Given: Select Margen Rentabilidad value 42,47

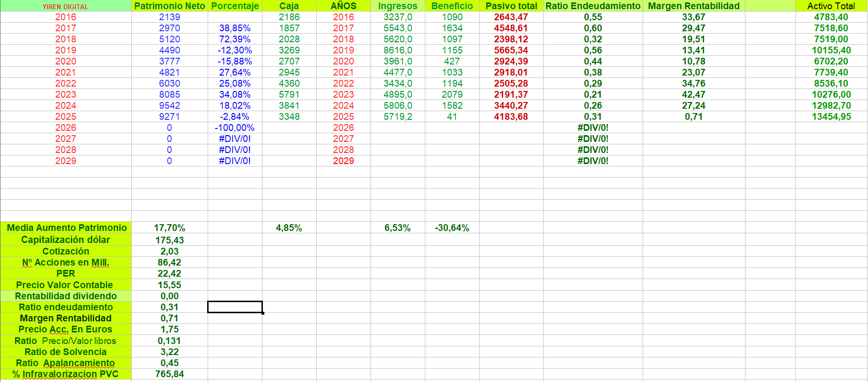Looking at the screenshot, I should pyautogui.click(x=694, y=95).
